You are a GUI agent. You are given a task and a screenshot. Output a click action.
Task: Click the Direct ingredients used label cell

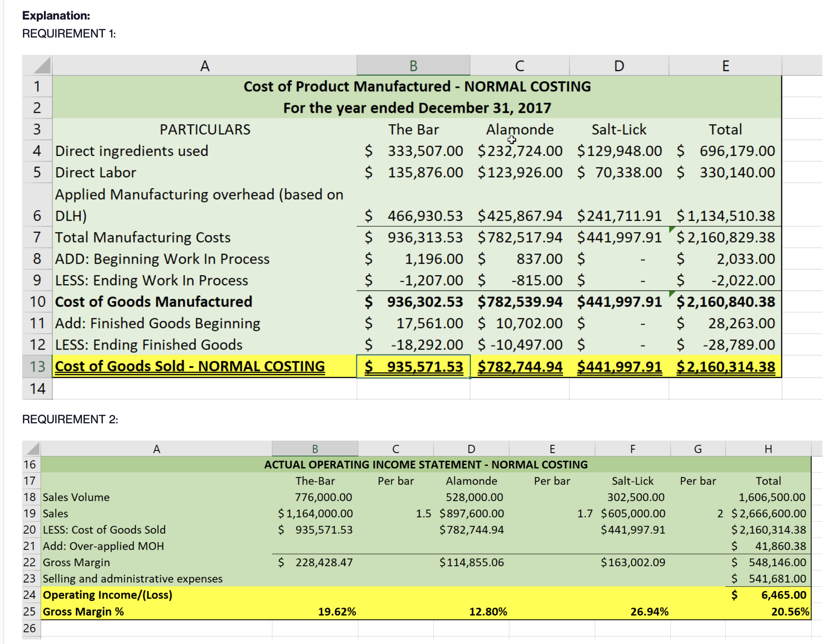pyautogui.click(x=132, y=151)
